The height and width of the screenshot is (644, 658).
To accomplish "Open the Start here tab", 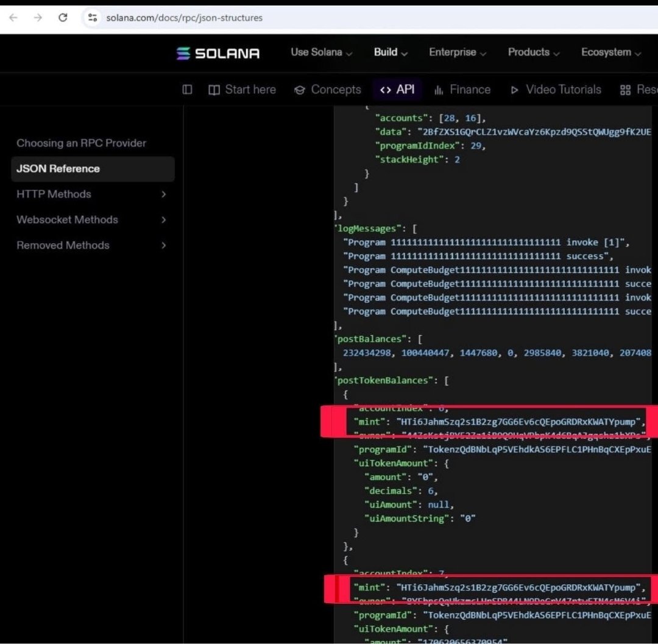I will pos(242,90).
